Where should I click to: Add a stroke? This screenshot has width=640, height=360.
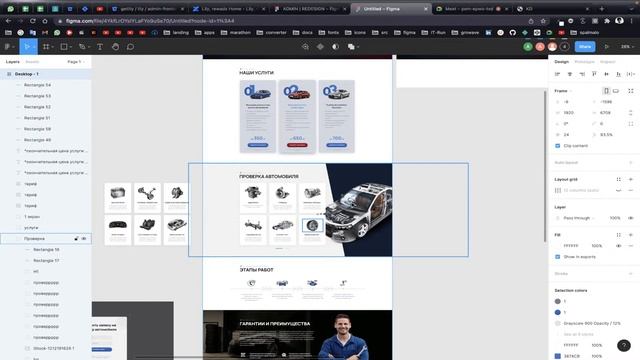[x=631, y=273]
